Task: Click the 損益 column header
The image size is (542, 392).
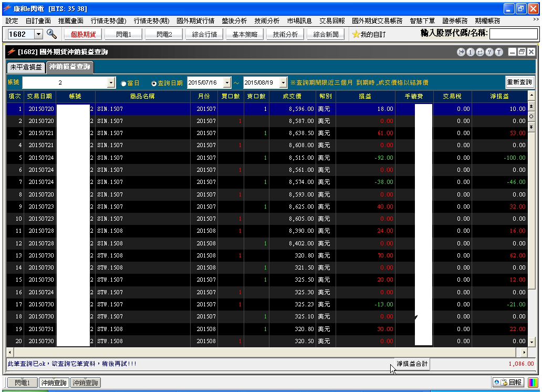Action: (x=365, y=97)
